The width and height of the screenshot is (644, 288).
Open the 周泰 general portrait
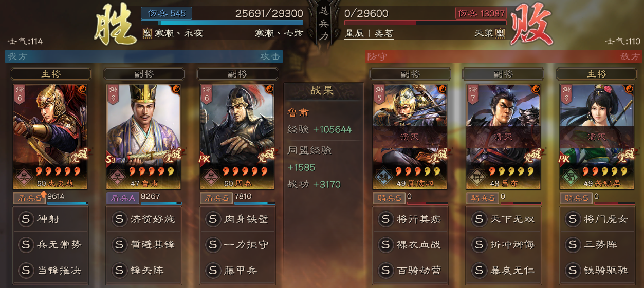(x=237, y=137)
